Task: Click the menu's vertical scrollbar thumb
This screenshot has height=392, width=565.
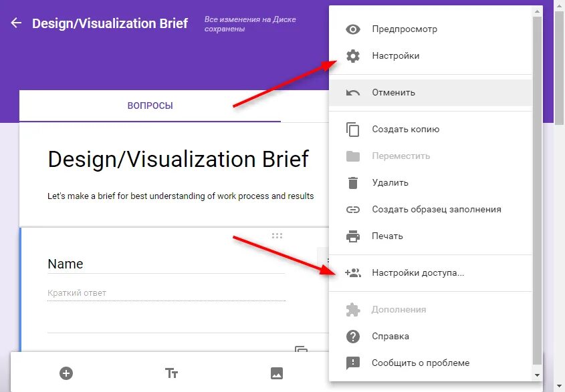Action: coord(538,191)
